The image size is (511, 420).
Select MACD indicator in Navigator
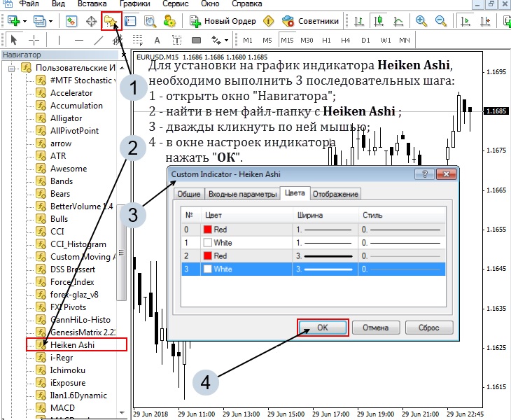click(x=62, y=408)
